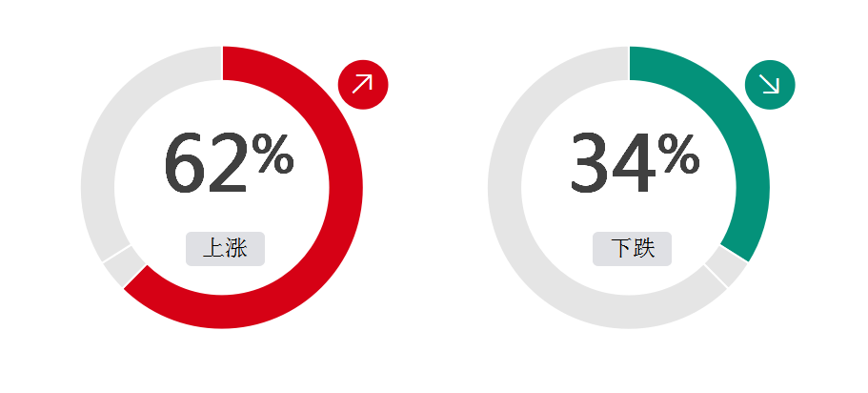Screen dimensions: 868x393
Task: Click the small gray segment below the green arc
Action: point(726,266)
